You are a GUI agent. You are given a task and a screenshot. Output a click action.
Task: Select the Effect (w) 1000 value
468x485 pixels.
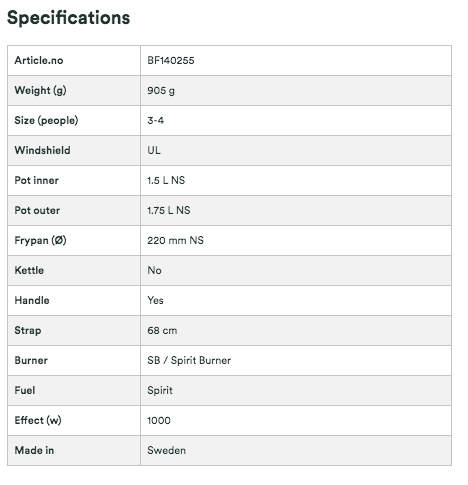159,420
